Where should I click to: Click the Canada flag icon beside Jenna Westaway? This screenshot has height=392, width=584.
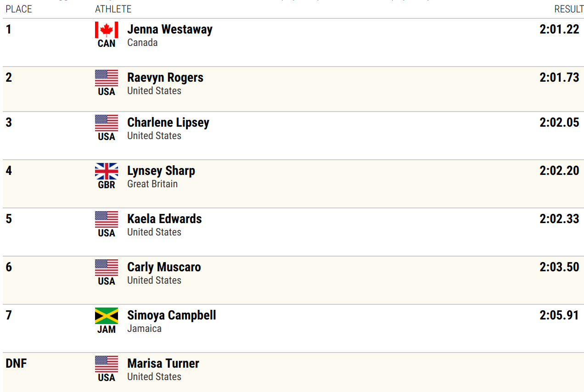tap(107, 30)
